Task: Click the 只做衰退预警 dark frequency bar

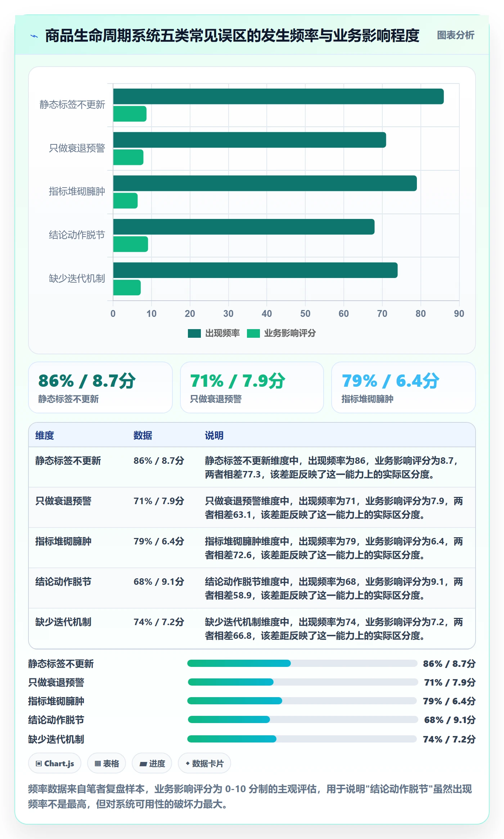Action: coord(249,140)
